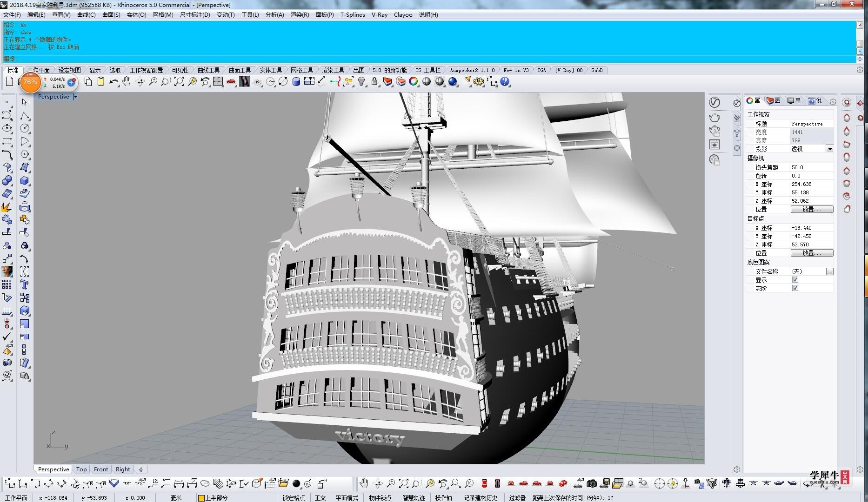This screenshot has height=502, width=868.
Task: Click the 毫米 units field in status bar
Action: click(176, 498)
